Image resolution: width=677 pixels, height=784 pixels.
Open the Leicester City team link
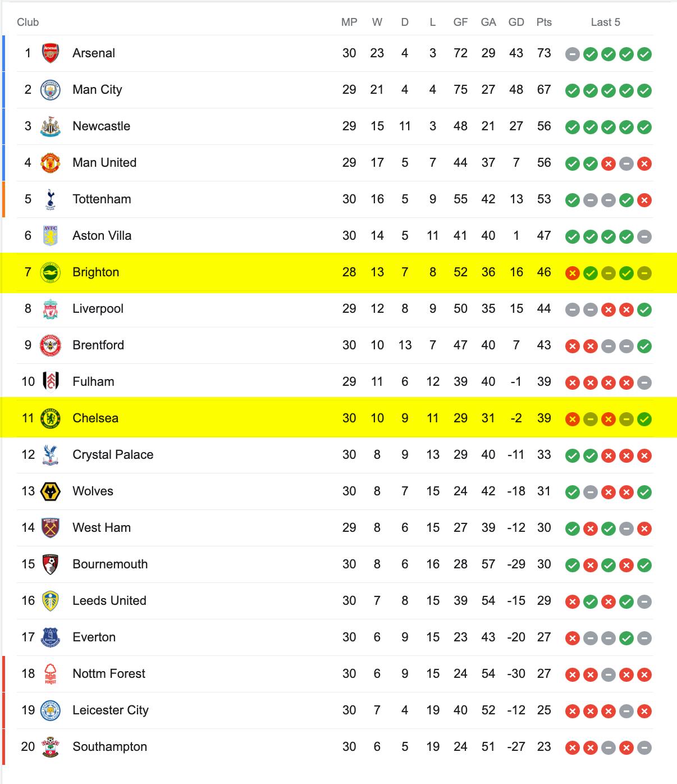(111, 710)
